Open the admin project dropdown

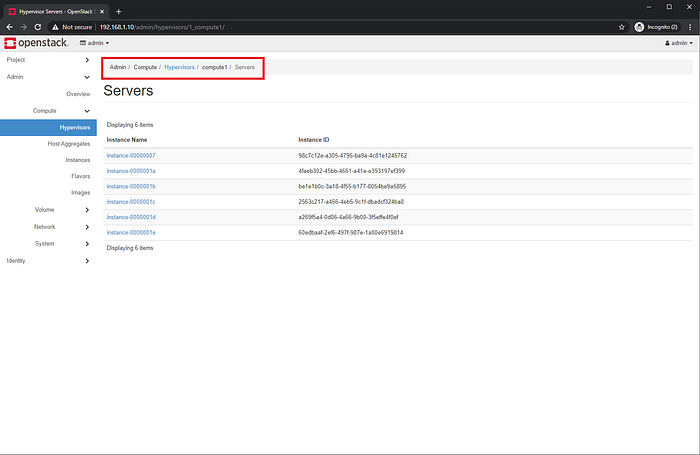coord(94,43)
